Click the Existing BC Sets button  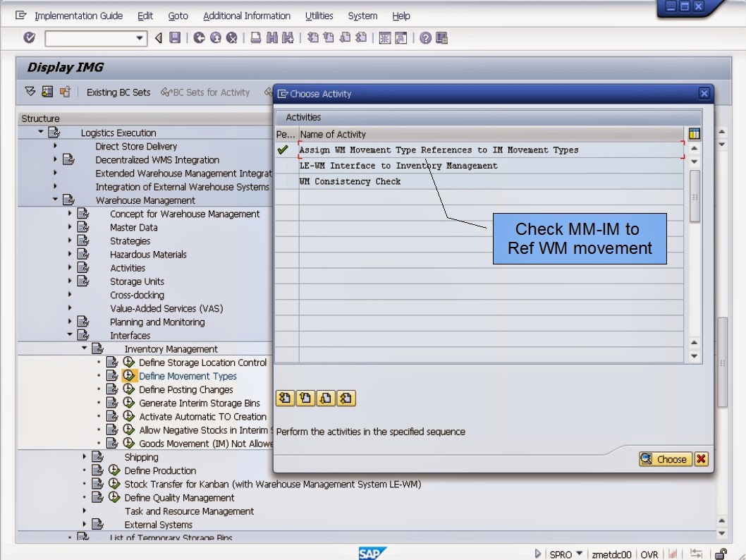[x=118, y=92]
